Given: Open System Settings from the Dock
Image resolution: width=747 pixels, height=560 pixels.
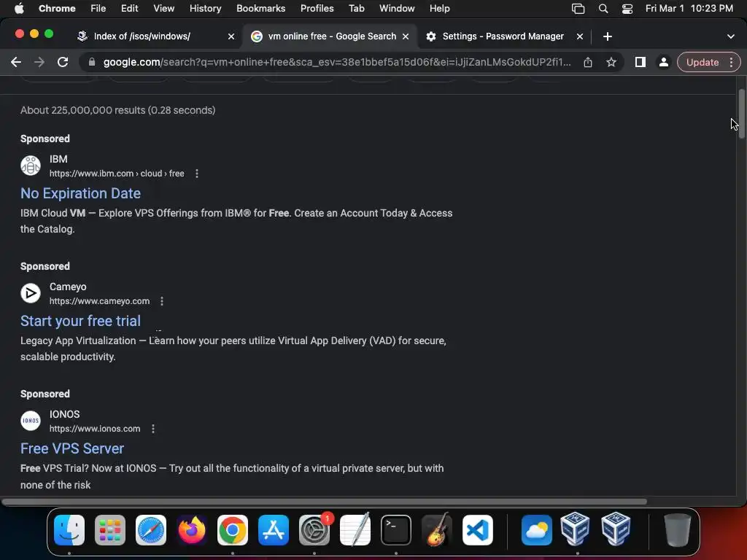Looking at the screenshot, I should 314,530.
